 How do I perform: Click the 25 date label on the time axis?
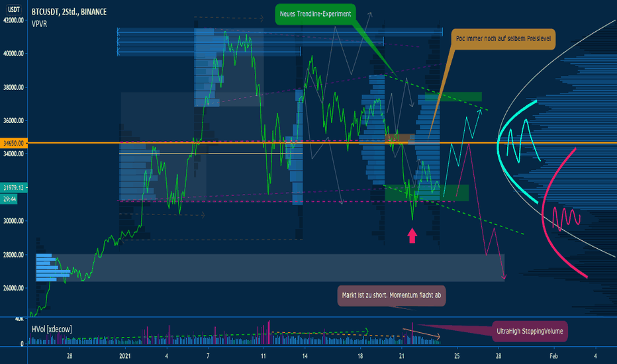(x=457, y=356)
